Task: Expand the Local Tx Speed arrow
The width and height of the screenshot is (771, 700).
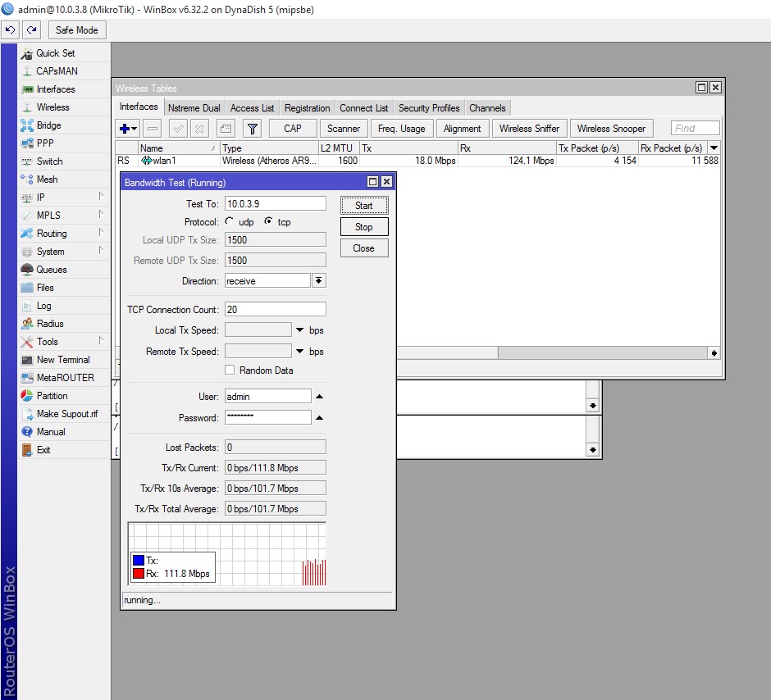Action: click(x=299, y=330)
